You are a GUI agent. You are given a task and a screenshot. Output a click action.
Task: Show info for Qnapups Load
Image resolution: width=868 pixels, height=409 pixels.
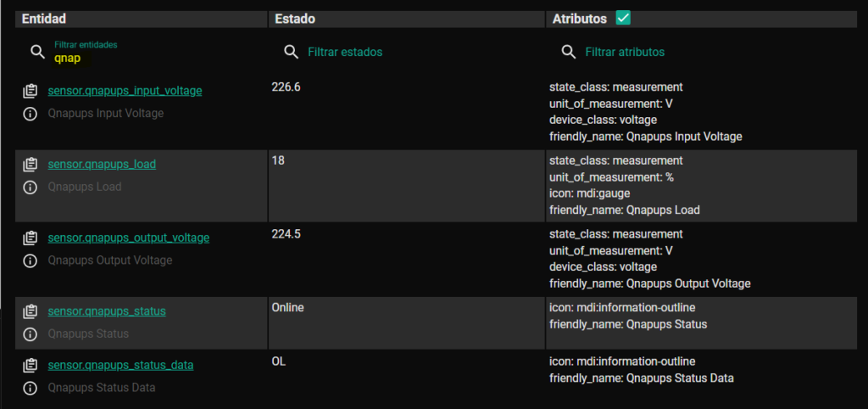pyautogui.click(x=30, y=188)
